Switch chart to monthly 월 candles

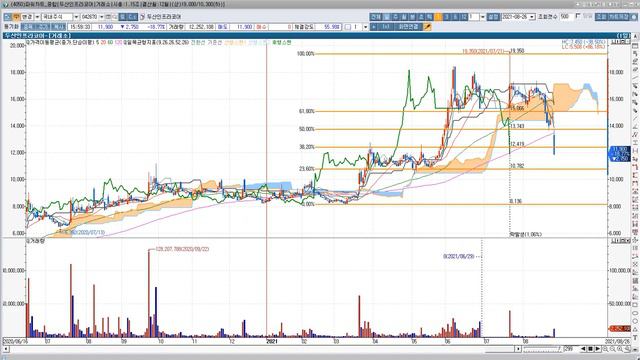403,17
